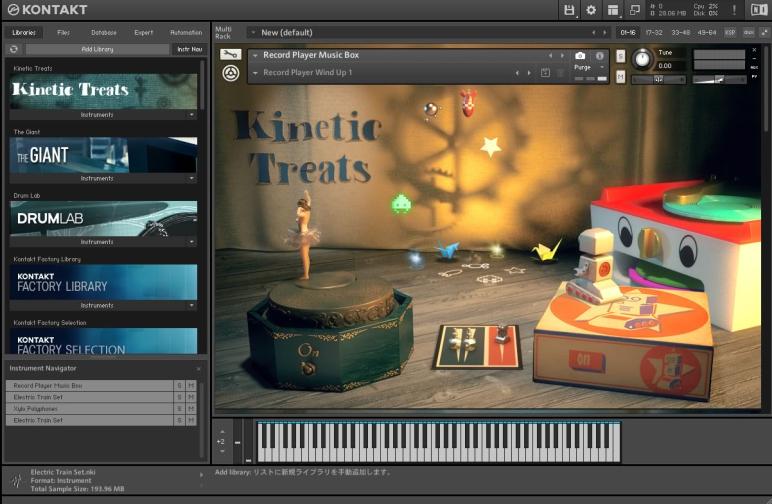Open the Record Player Music Box instrument dropdown
This screenshot has height=504, width=772.
tap(255, 56)
